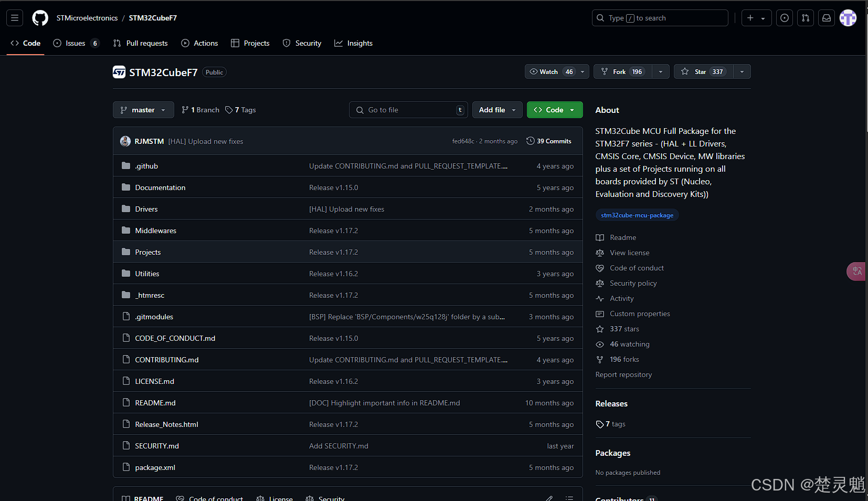Click Report repository
Screen dimensions: 868x501
(x=623, y=374)
